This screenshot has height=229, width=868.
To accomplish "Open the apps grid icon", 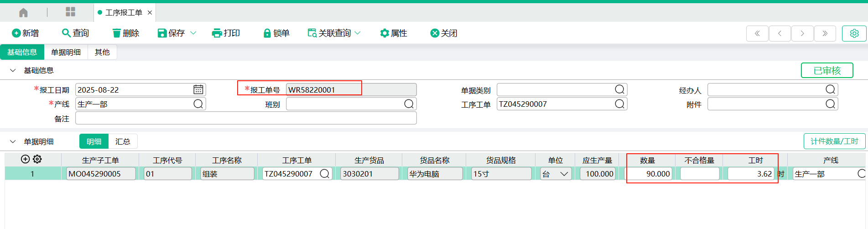I will (70, 12).
